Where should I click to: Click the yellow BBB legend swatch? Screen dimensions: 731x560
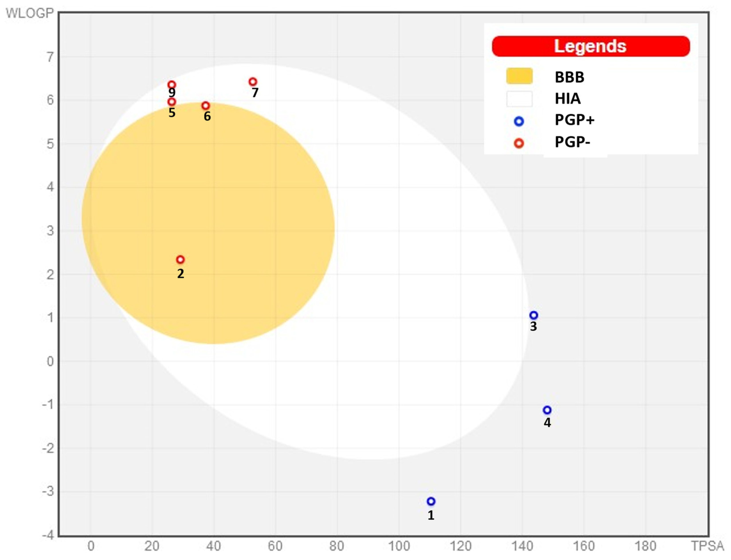point(519,76)
